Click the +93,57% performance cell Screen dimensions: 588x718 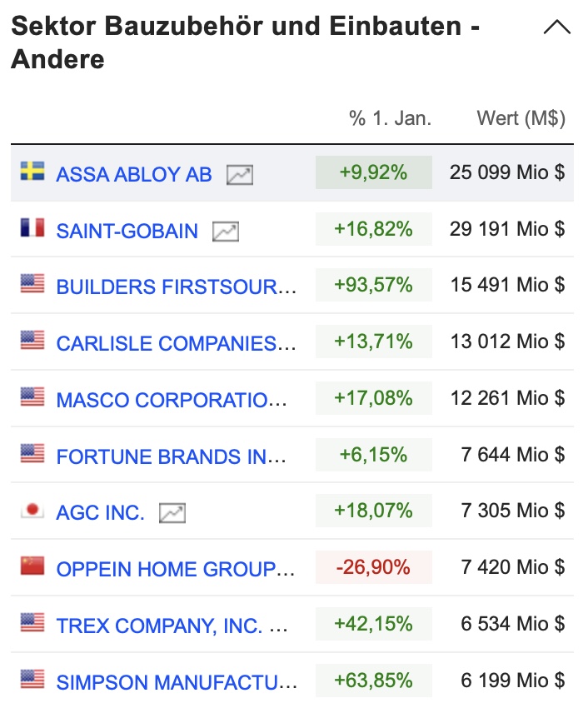coord(373,286)
